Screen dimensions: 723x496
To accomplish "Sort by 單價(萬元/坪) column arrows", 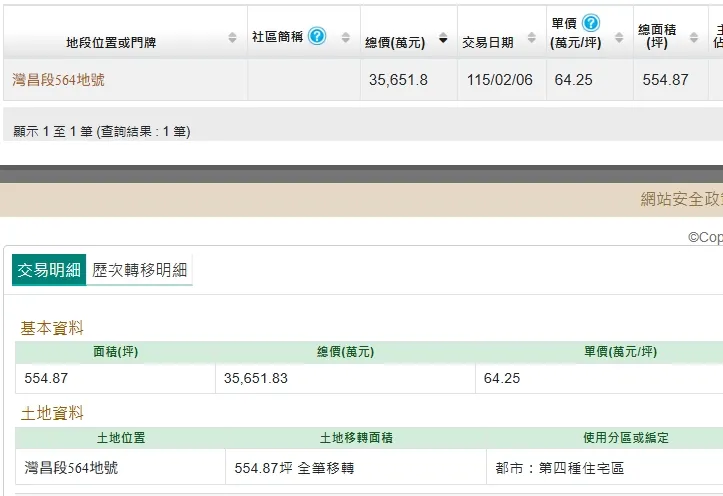I will 619,38.
